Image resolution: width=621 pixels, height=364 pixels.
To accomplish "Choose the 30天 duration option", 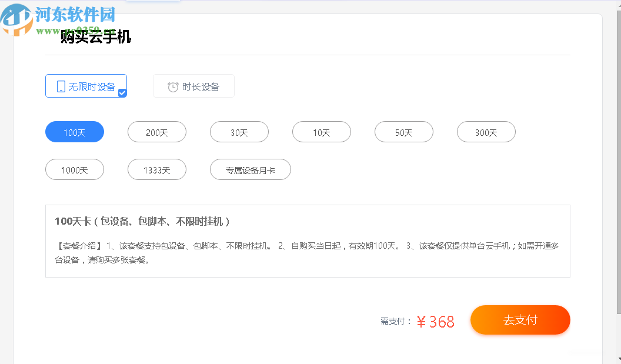I will (239, 132).
